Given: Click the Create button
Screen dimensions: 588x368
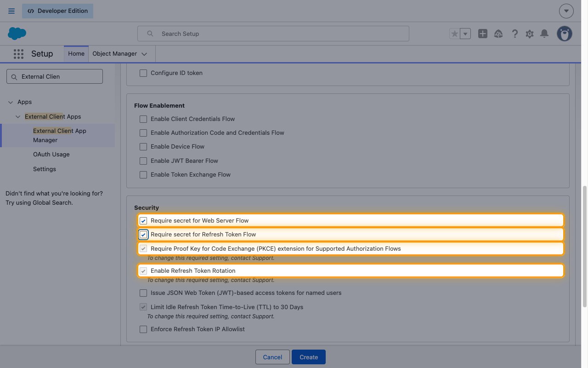Looking at the screenshot, I should (309, 357).
